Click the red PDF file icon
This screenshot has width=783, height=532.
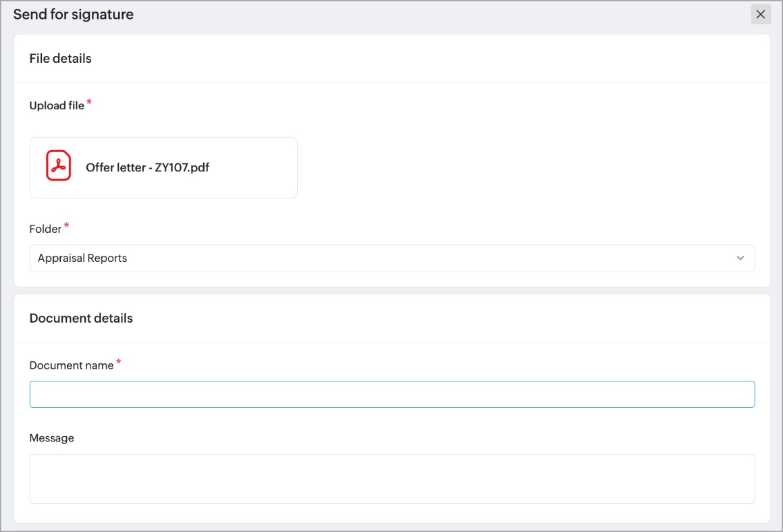click(x=59, y=166)
